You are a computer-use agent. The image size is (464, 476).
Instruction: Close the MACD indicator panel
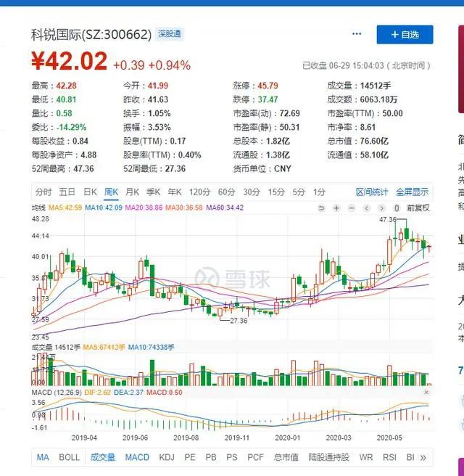pyautogui.click(x=426, y=393)
